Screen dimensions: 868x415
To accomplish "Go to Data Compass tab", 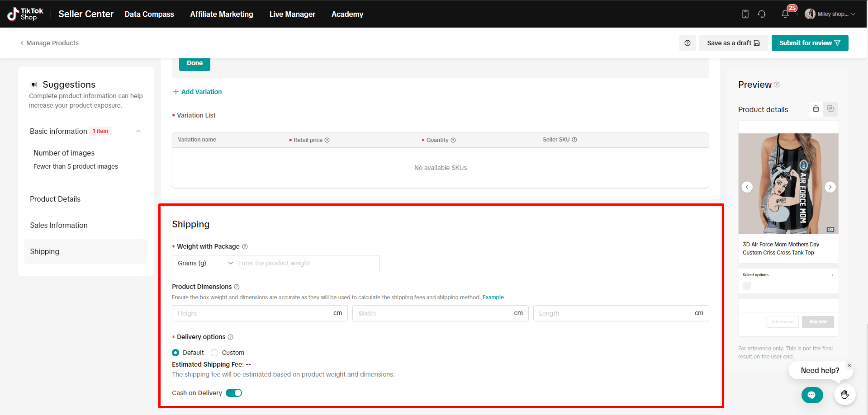I will [x=149, y=14].
